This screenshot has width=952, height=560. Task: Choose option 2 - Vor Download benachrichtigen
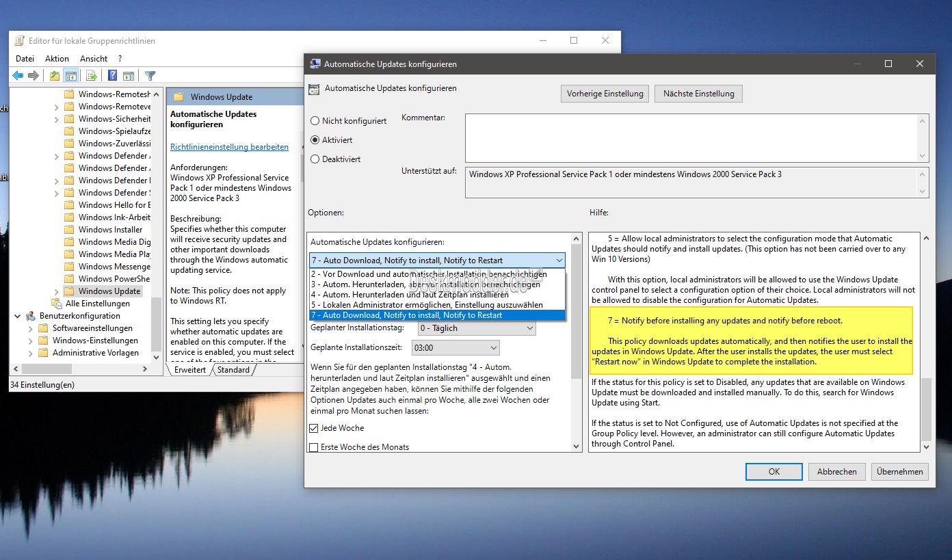(x=438, y=274)
